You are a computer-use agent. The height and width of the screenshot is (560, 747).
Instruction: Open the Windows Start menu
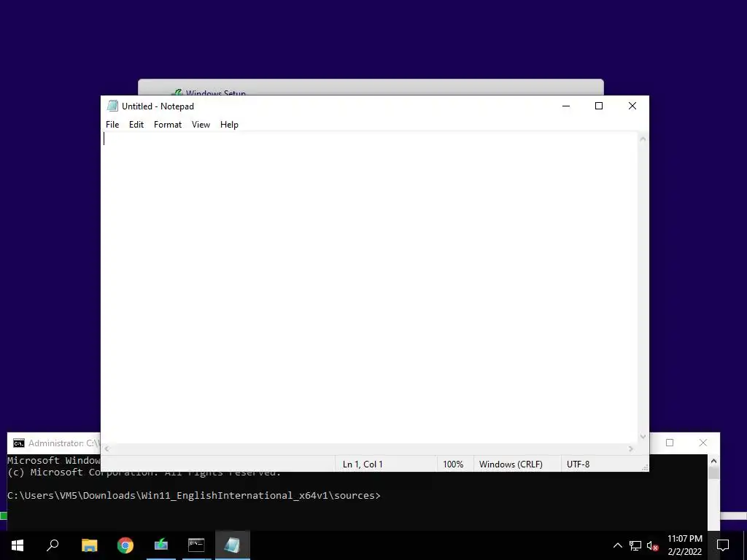click(18, 545)
